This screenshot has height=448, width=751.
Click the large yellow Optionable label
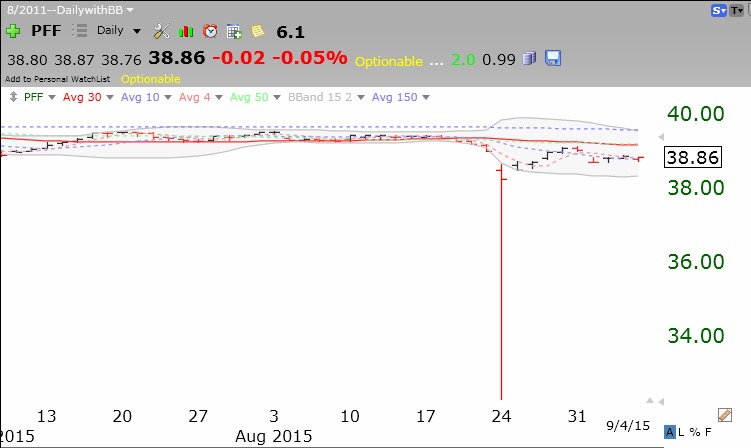click(x=389, y=61)
